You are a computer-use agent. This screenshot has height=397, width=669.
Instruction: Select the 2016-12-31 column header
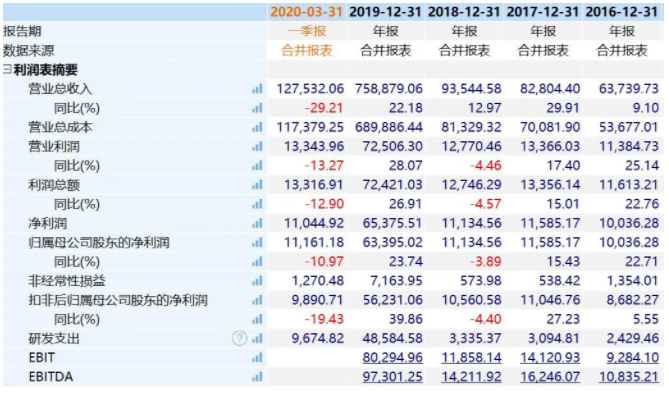(x=622, y=12)
